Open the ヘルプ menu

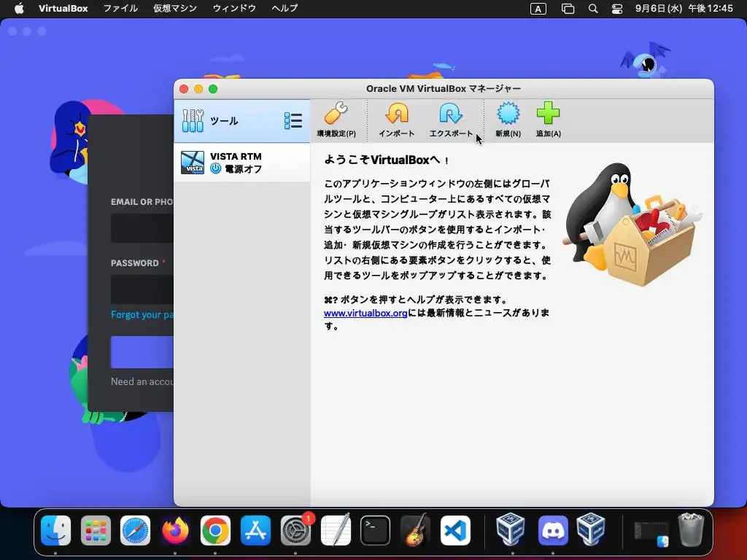pyautogui.click(x=285, y=8)
